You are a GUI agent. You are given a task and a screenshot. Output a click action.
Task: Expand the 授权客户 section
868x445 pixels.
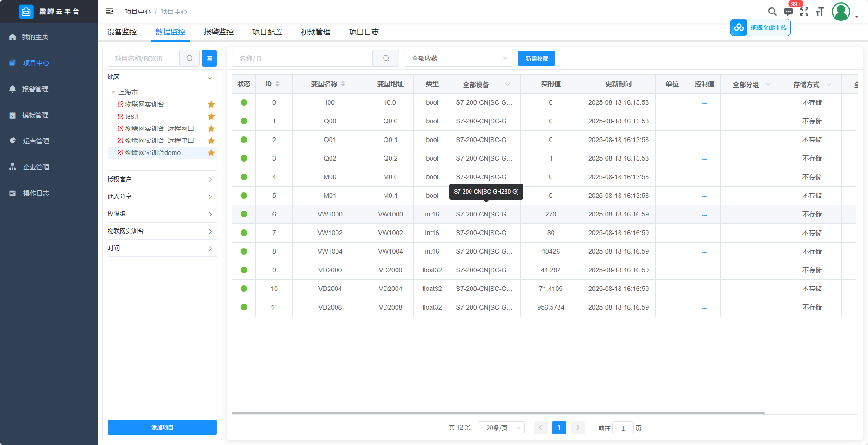coord(162,179)
